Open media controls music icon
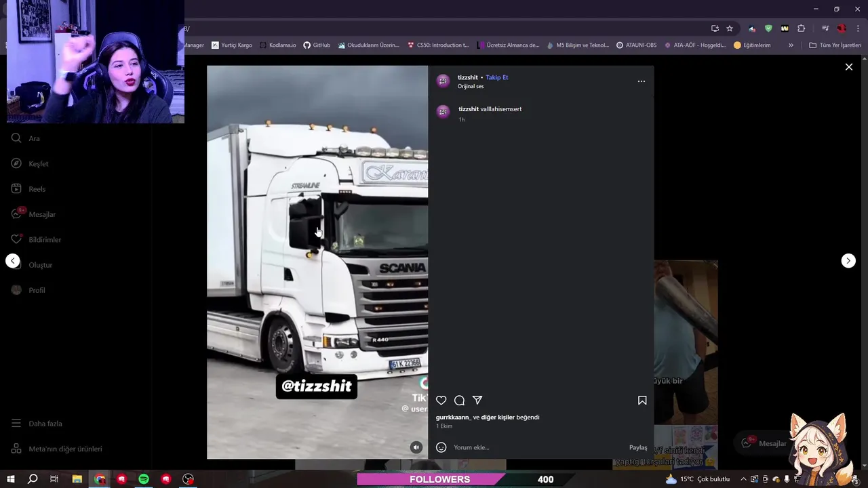 click(825, 28)
